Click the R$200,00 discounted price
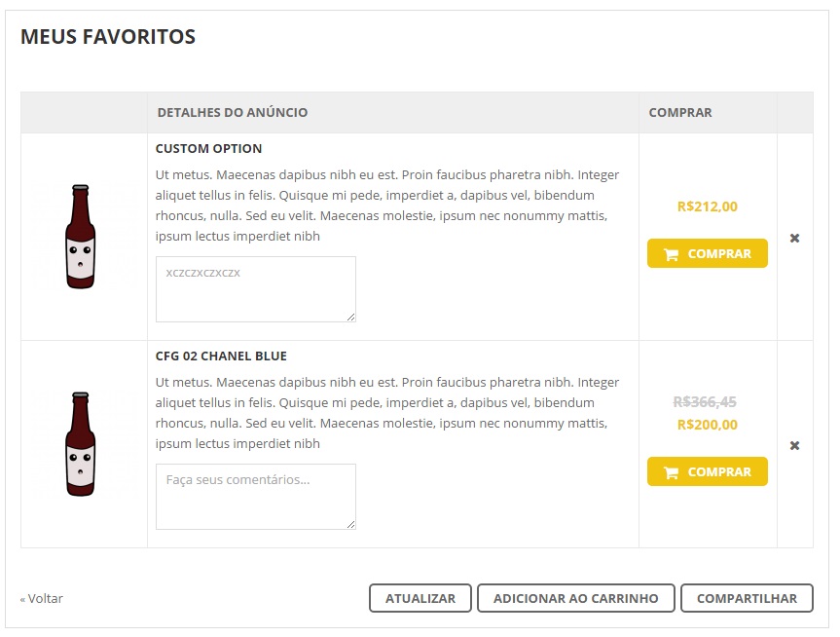 tap(708, 425)
